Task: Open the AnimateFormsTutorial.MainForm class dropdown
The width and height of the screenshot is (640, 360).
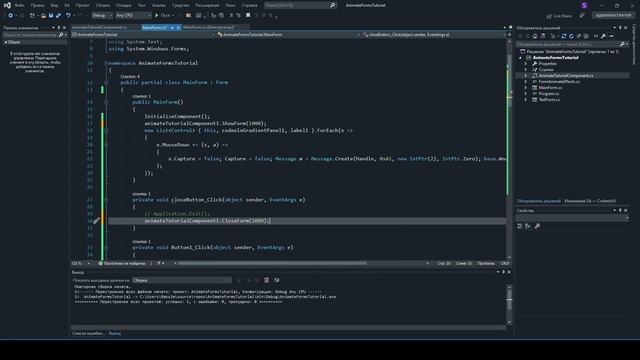Action: tap(288, 35)
